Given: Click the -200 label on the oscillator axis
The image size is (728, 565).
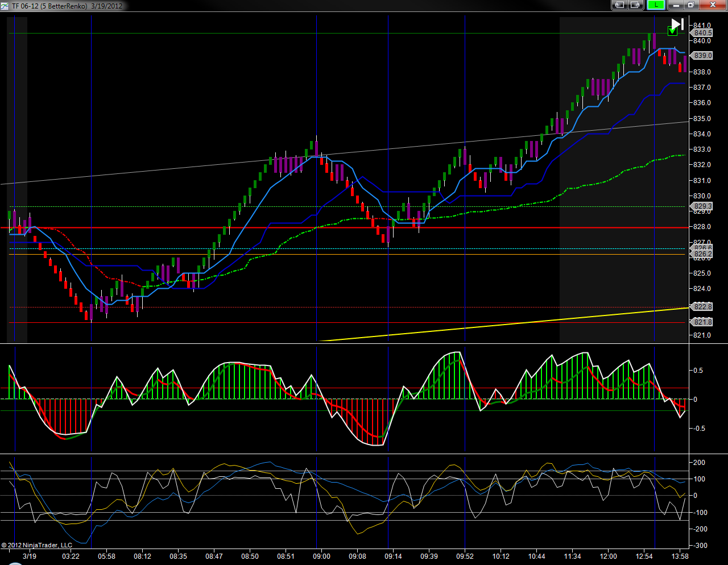Looking at the screenshot, I should tap(699, 529).
